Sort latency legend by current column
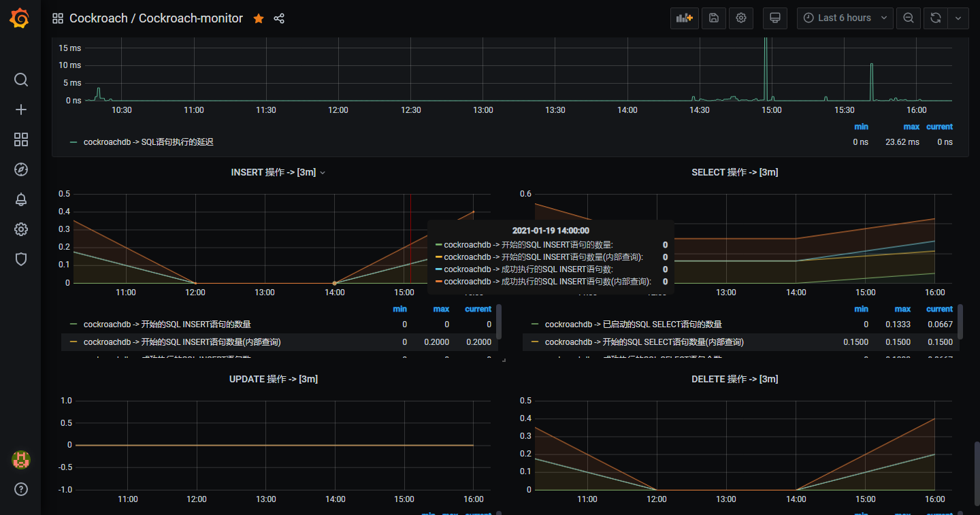The width and height of the screenshot is (980, 515). click(x=939, y=127)
